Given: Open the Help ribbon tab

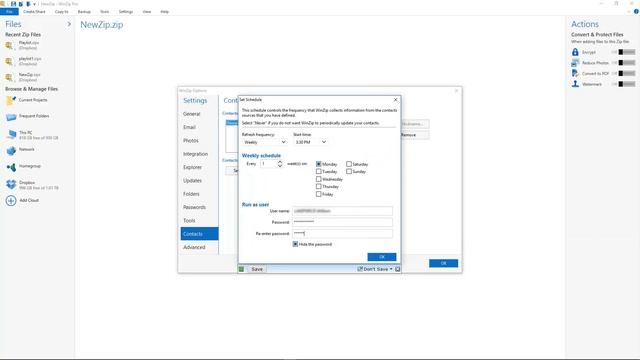Looking at the screenshot, I should [164, 12].
